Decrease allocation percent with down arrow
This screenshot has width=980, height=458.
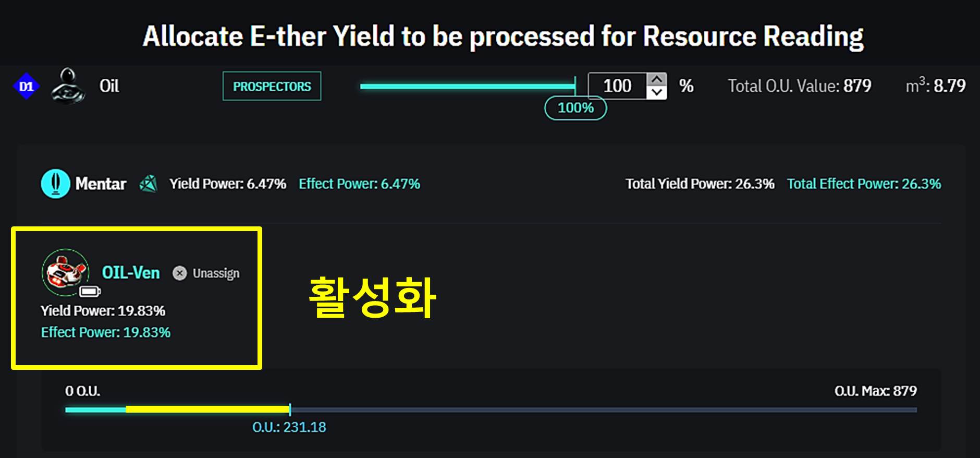point(657,92)
